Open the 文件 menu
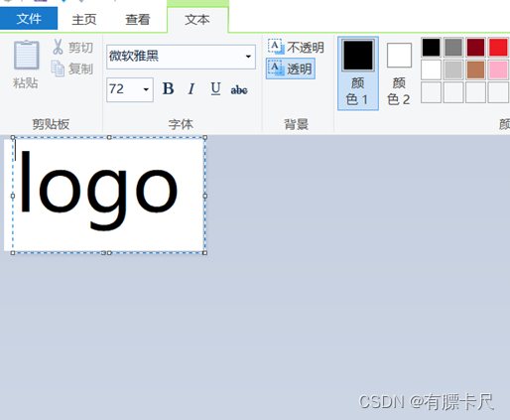 29,19
